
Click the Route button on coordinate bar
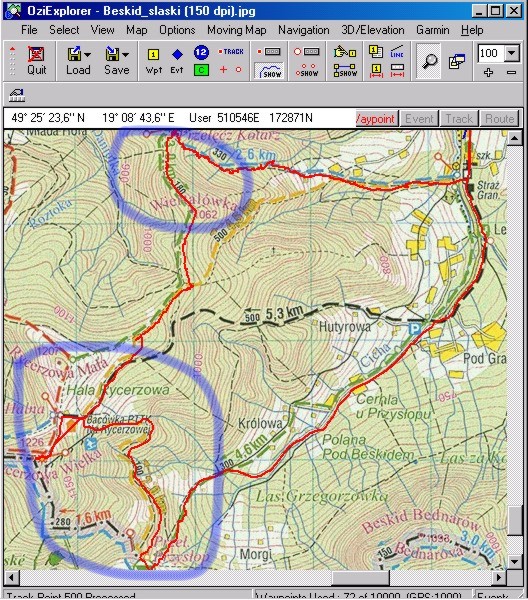[499, 119]
